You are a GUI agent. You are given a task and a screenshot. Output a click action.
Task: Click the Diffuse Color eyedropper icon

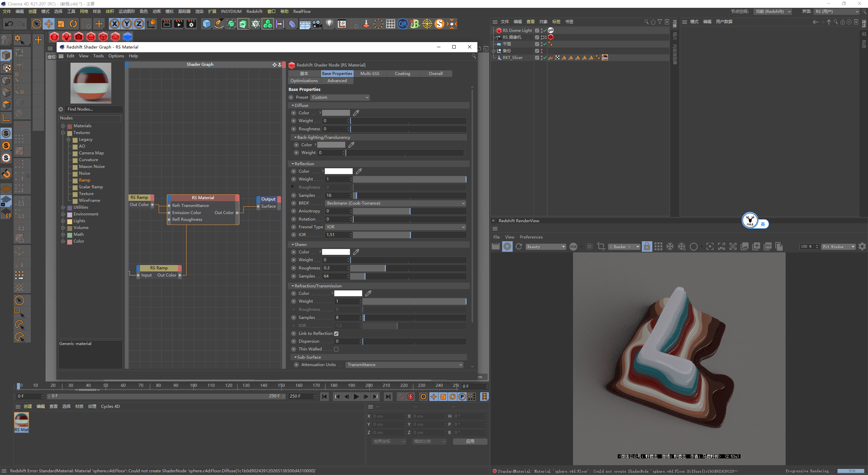tap(356, 113)
